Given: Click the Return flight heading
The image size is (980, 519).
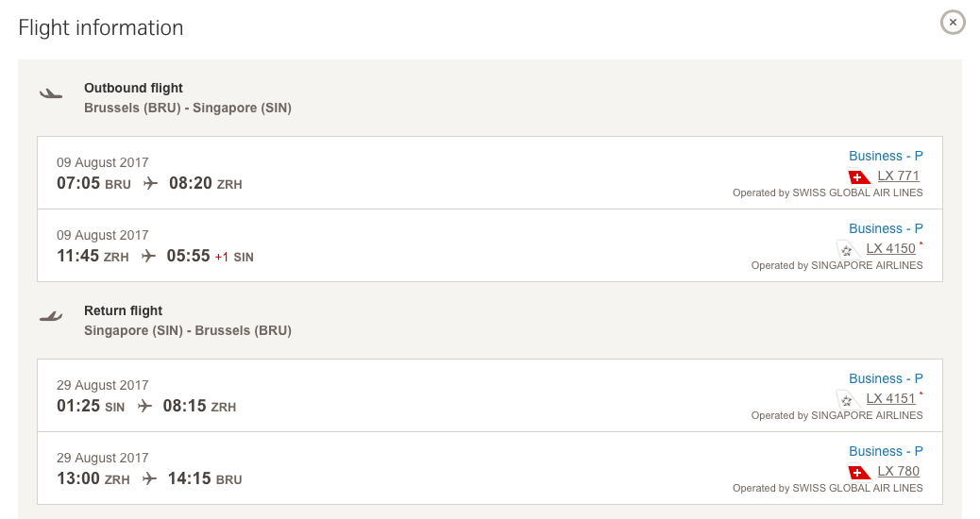Looking at the screenshot, I should coord(123,310).
